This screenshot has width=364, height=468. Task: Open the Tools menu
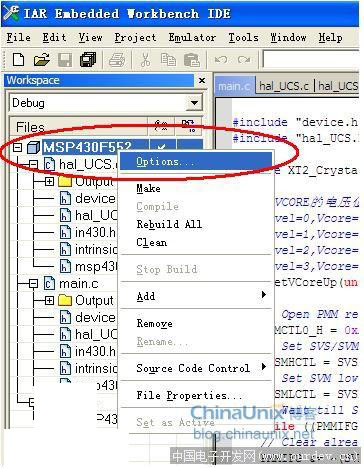pos(243,38)
